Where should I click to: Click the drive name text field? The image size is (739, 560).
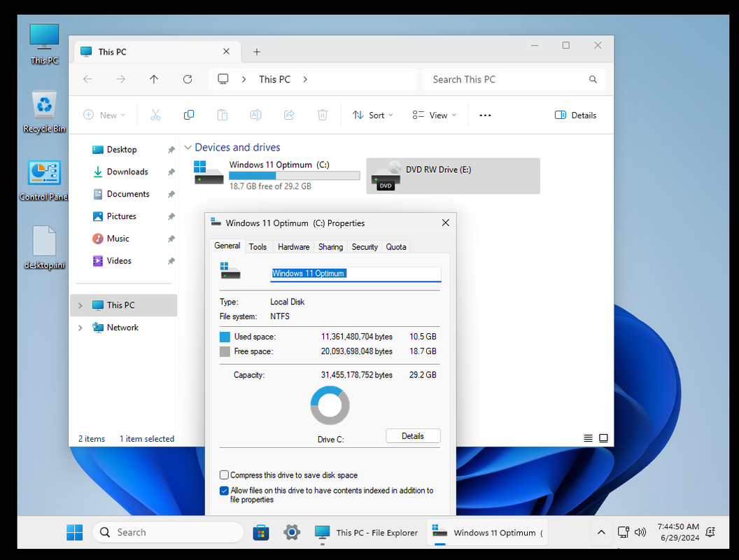tap(356, 274)
